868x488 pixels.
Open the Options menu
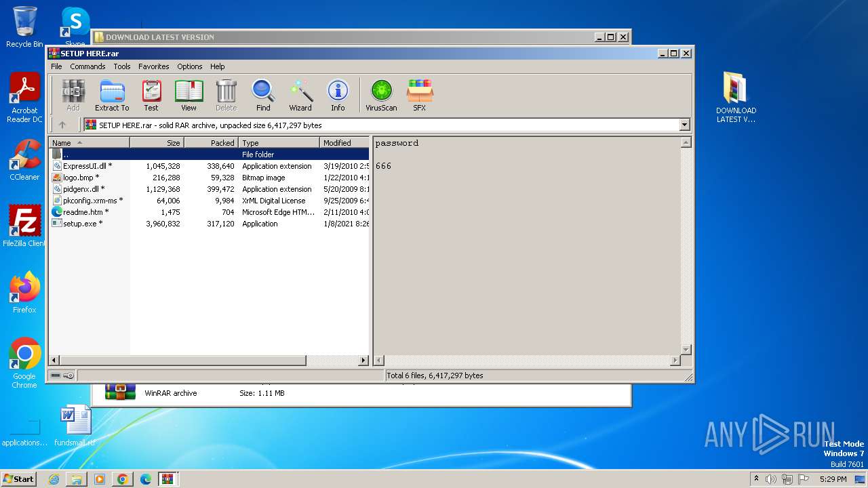click(x=190, y=66)
